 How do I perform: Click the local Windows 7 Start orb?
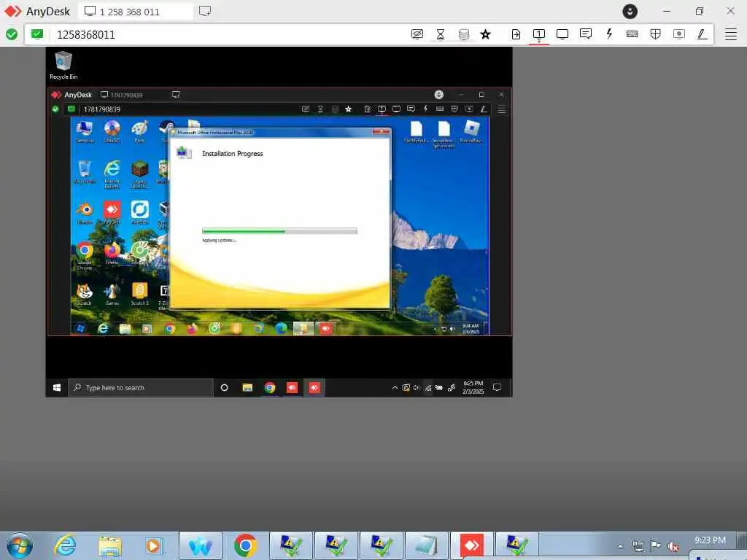pos(20,545)
